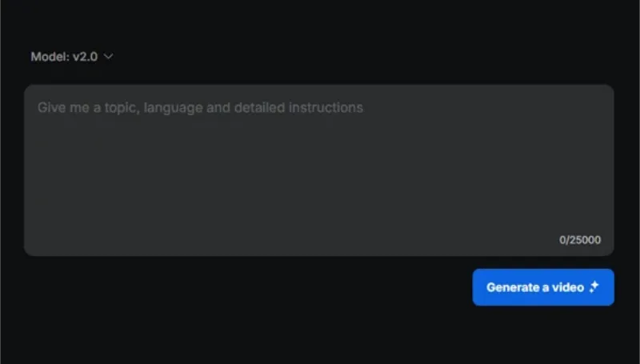
Task: Open the Model: v2.0 dropdown
Action: 72,56
